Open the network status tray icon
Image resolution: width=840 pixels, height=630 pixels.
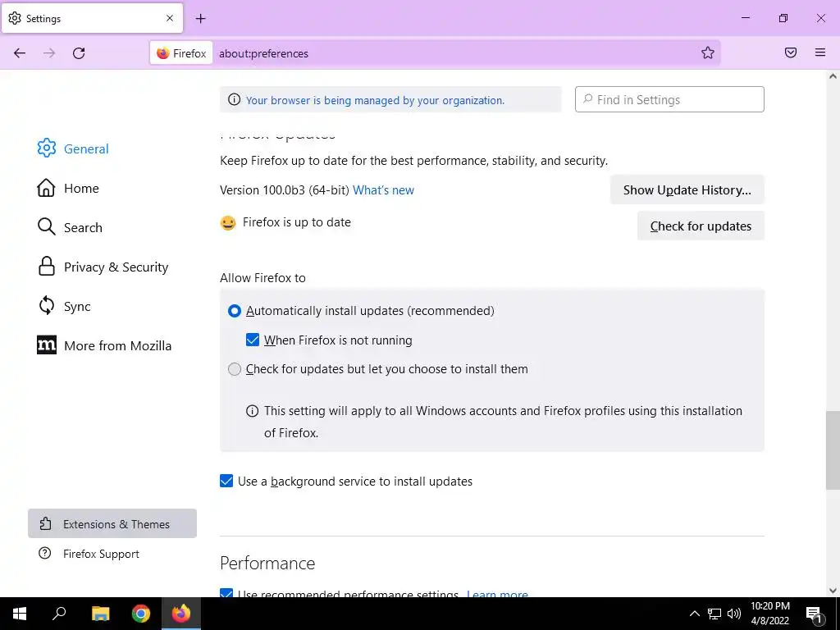click(x=714, y=614)
